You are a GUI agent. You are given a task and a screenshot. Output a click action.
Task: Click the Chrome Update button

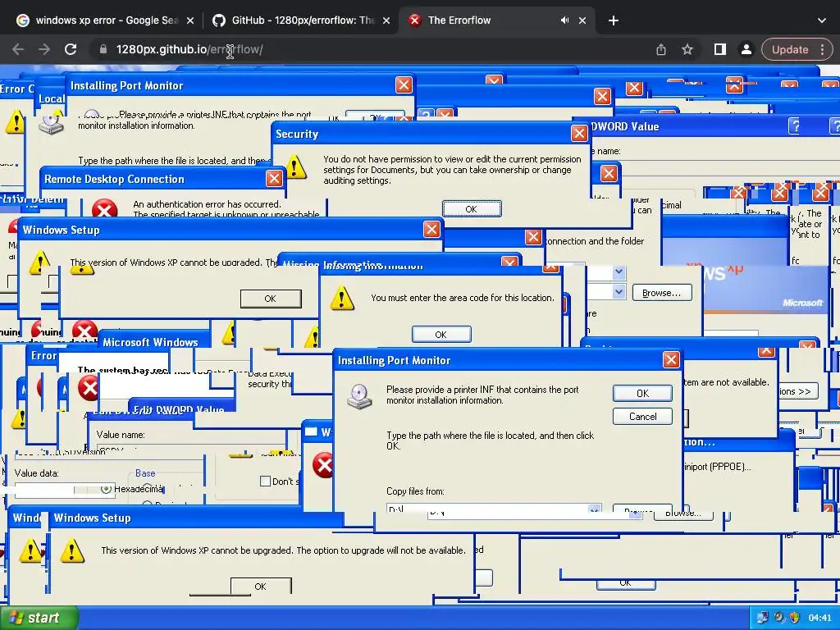point(790,49)
